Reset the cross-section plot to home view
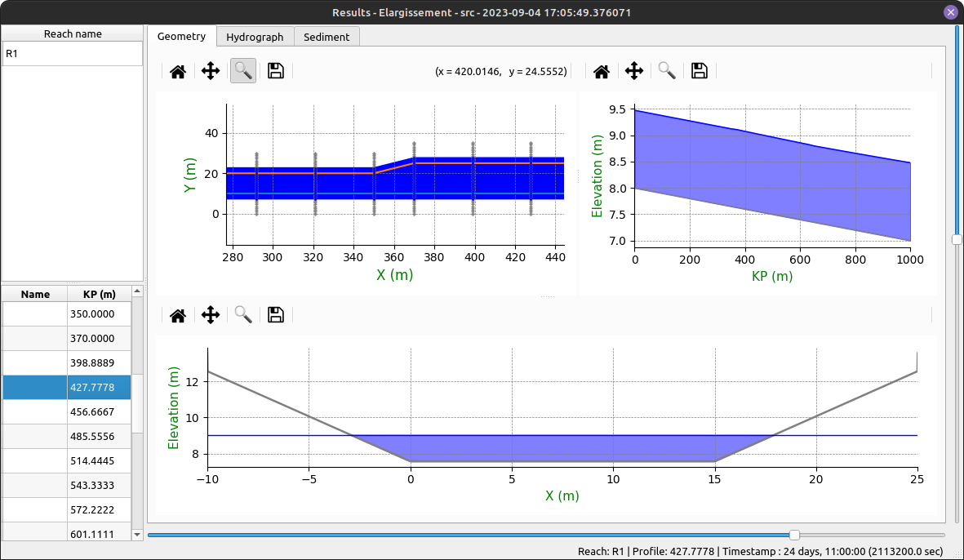 (178, 315)
